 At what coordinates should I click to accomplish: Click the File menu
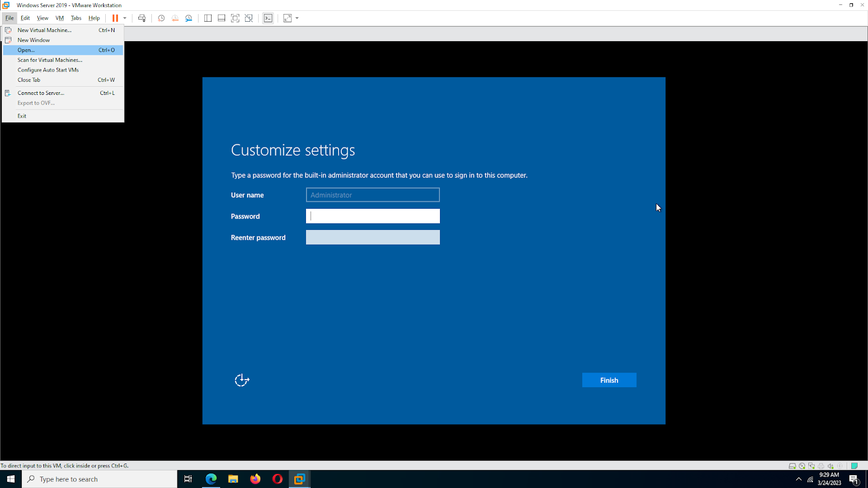(x=10, y=18)
